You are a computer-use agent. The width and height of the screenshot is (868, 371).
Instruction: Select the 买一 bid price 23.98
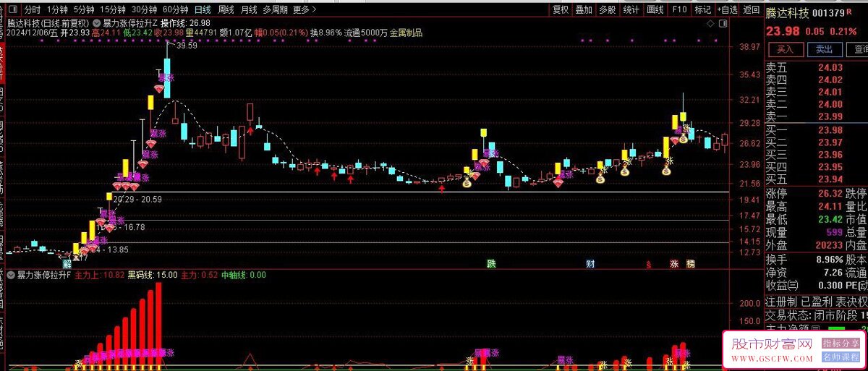pyautogui.click(x=830, y=130)
